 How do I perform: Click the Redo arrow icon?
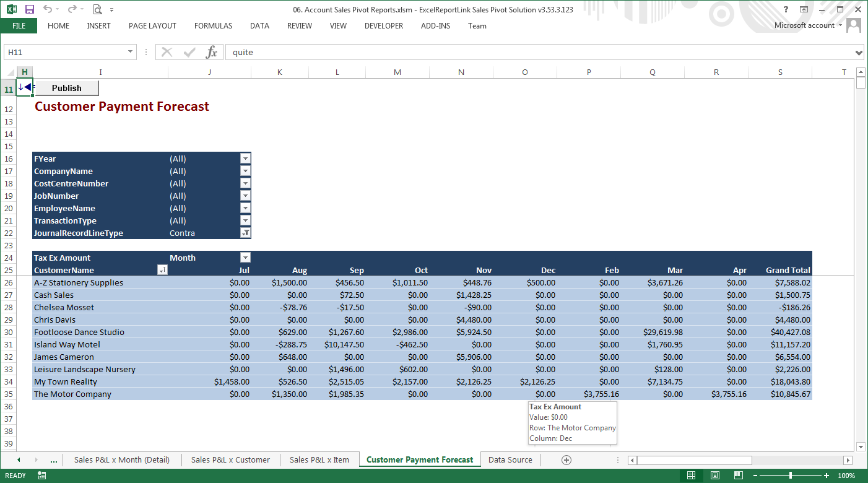[x=72, y=9]
